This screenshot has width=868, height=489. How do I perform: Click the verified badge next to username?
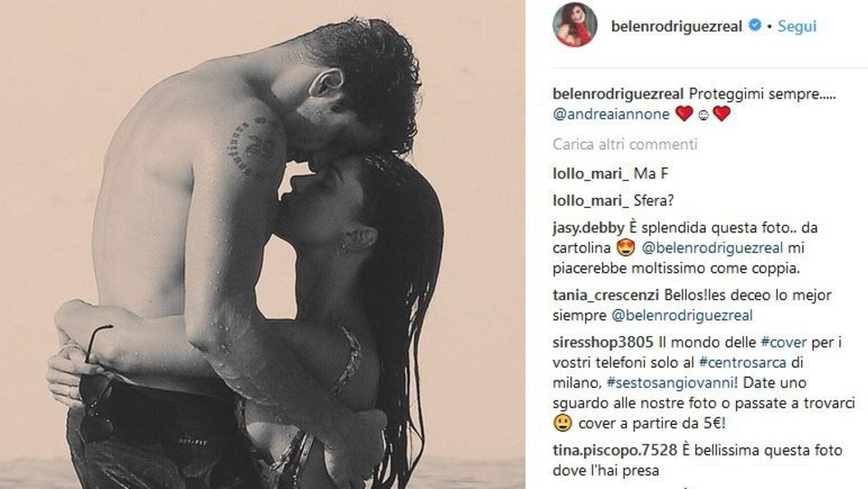[754, 25]
